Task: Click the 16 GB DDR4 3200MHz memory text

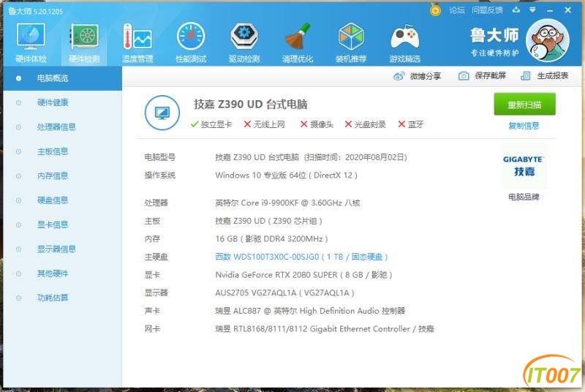Action: click(x=271, y=238)
